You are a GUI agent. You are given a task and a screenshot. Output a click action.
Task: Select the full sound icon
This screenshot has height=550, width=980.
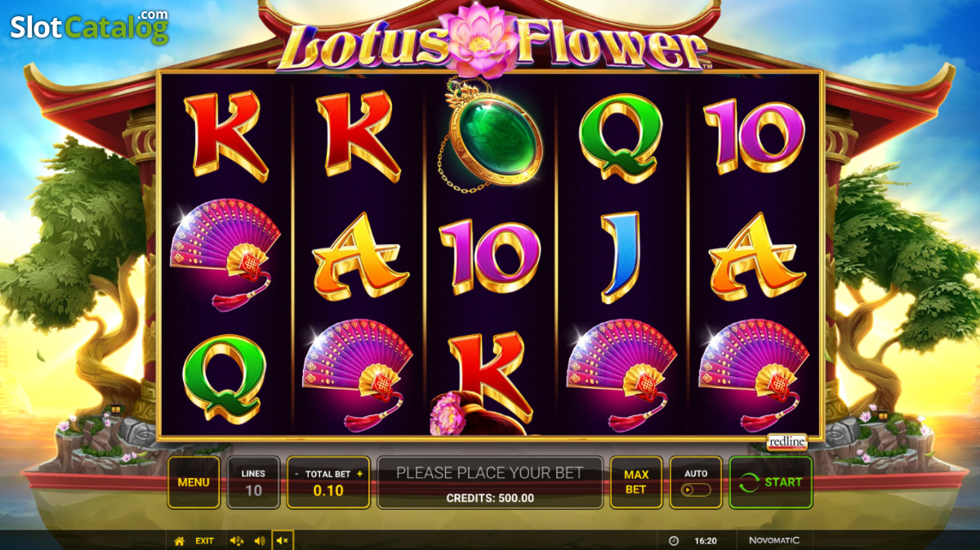237,541
